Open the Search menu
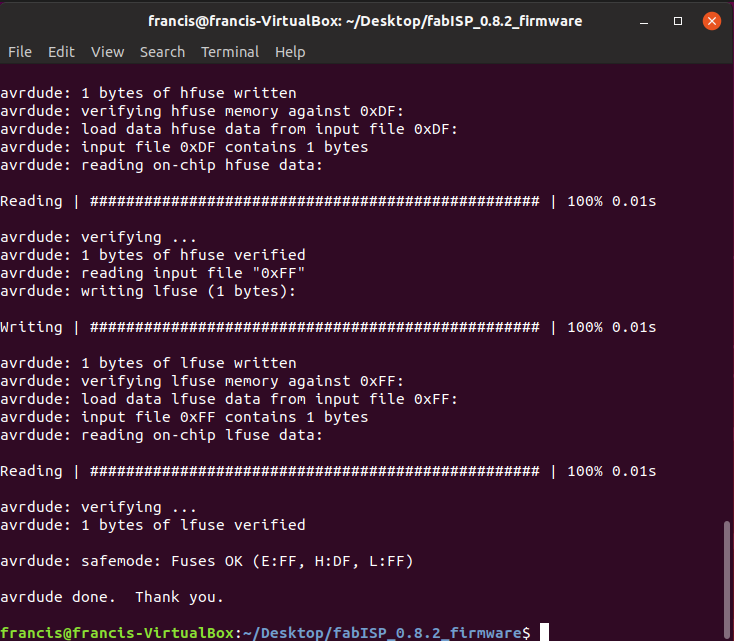The width and height of the screenshot is (734, 641). click(162, 52)
